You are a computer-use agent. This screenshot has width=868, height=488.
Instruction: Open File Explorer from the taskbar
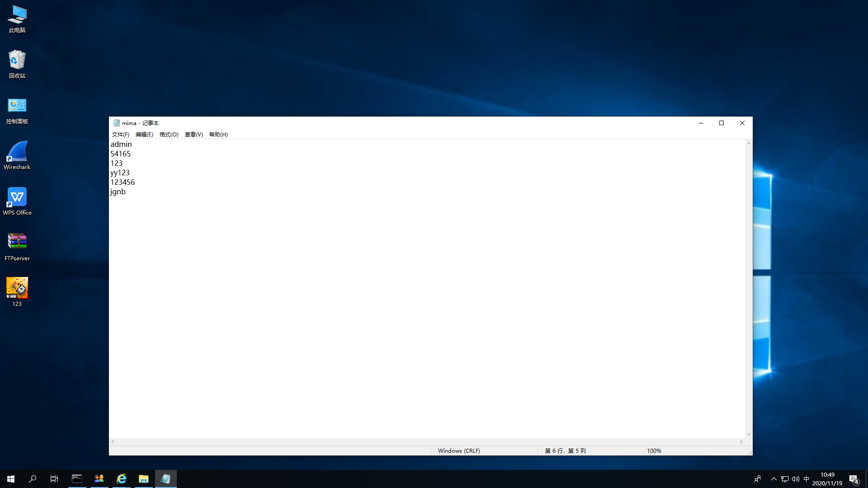pyautogui.click(x=143, y=479)
